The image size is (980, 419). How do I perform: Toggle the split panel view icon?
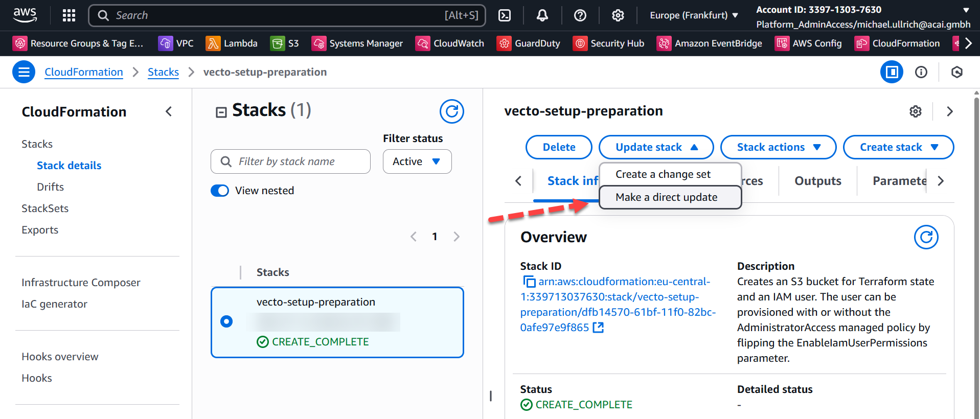click(x=892, y=72)
